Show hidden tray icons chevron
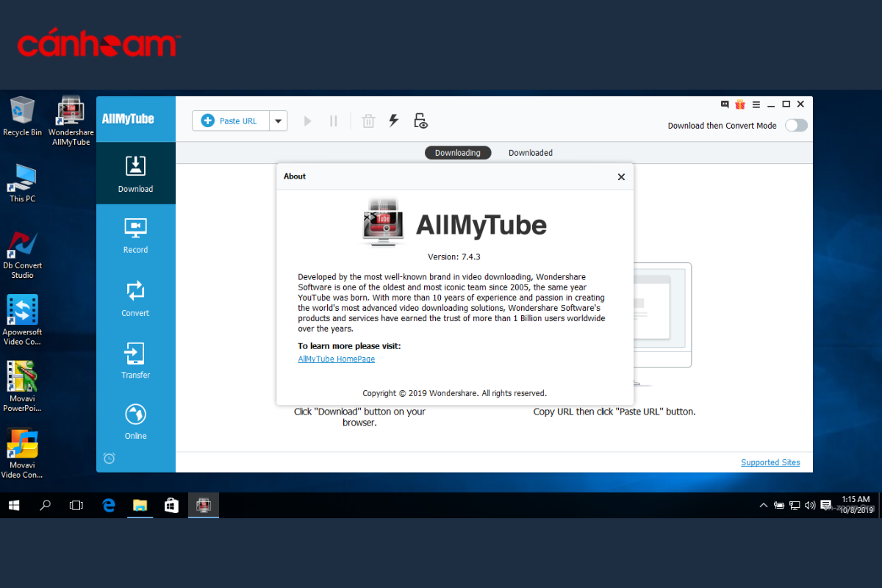The image size is (882, 588). point(764,505)
